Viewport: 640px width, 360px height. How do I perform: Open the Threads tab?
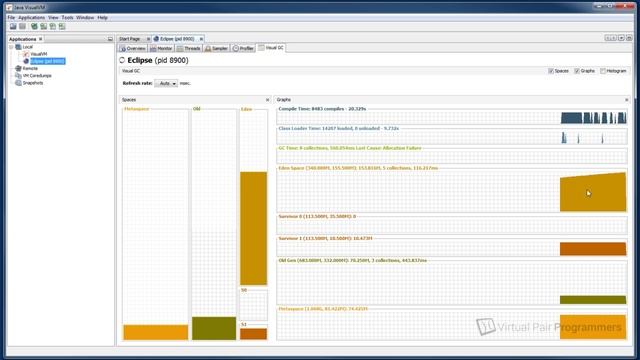[x=189, y=48]
